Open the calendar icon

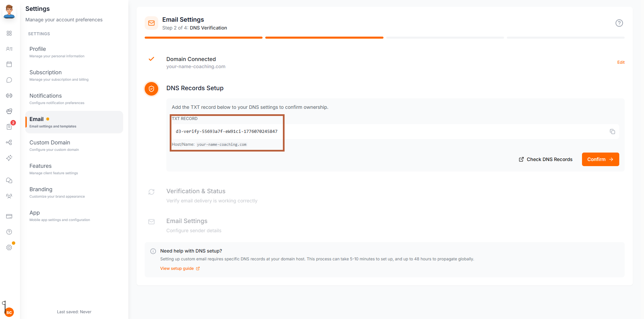(x=9, y=64)
